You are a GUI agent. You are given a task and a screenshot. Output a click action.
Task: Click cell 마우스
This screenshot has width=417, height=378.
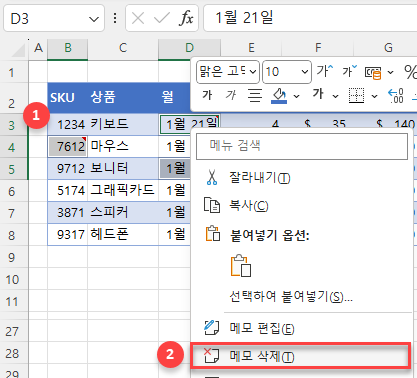pyautogui.click(x=123, y=147)
